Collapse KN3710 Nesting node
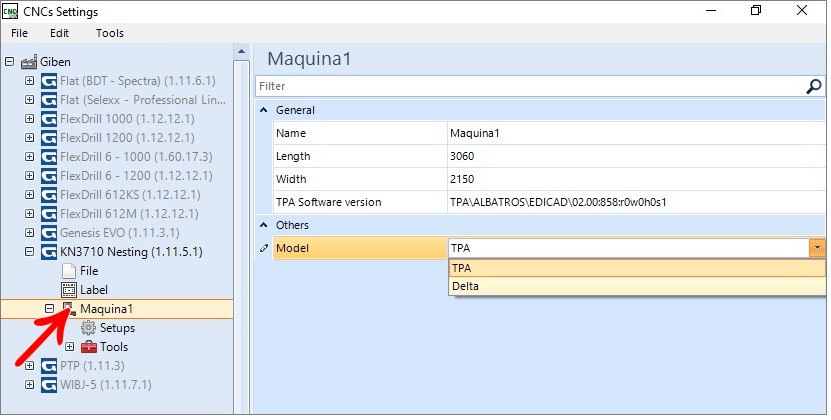 point(30,251)
